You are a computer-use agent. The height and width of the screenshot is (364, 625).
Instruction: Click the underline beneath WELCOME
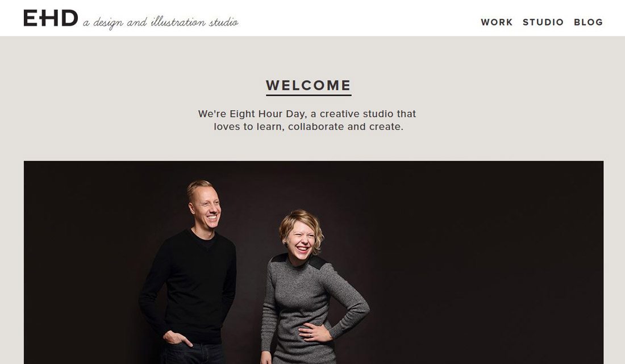tap(309, 95)
